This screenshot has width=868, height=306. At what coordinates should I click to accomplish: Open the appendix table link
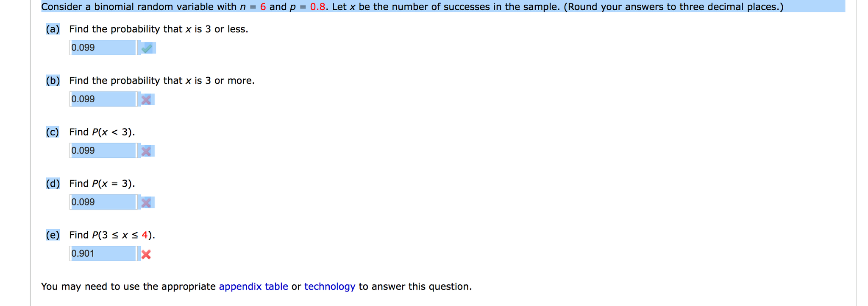(253, 286)
